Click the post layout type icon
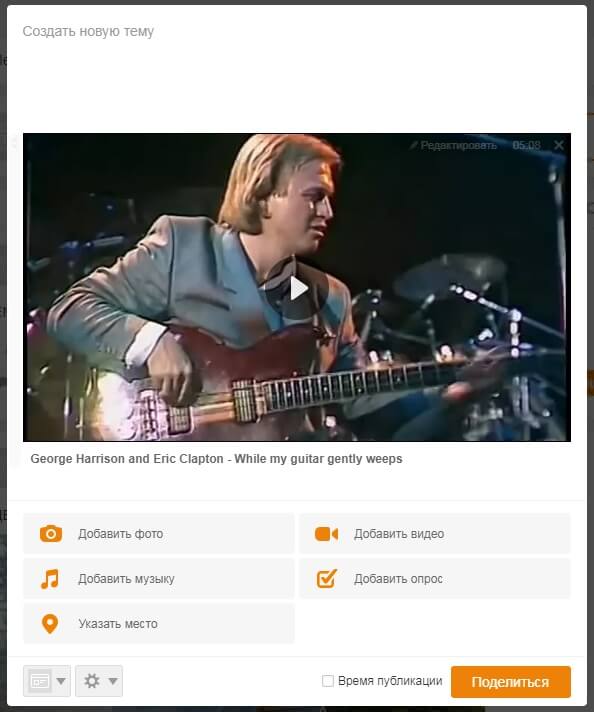The height and width of the screenshot is (712, 594). pos(40,681)
